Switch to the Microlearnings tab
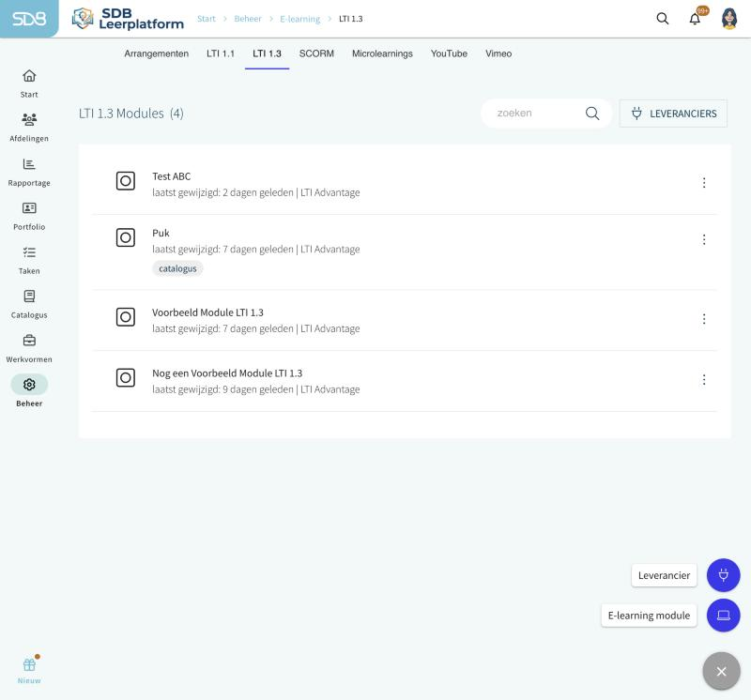Image resolution: width=751 pixels, height=700 pixels. 382,53
